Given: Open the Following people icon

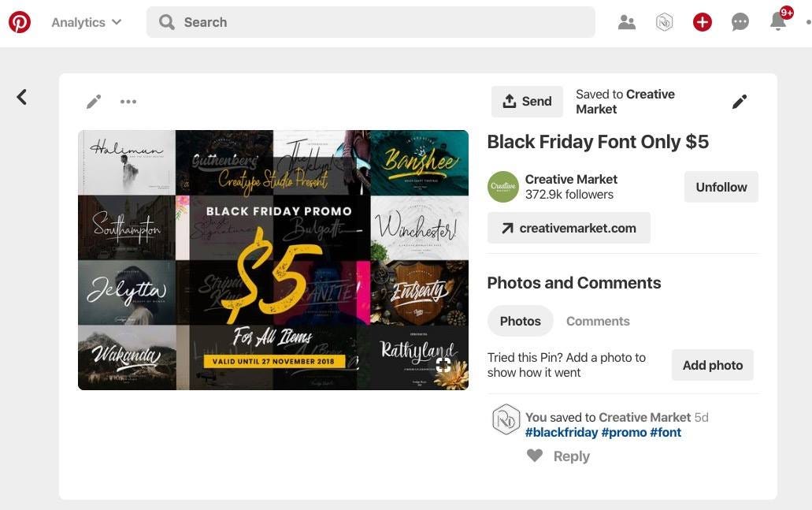Looking at the screenshot, I should pyautogui.click(x=627, y=22).
